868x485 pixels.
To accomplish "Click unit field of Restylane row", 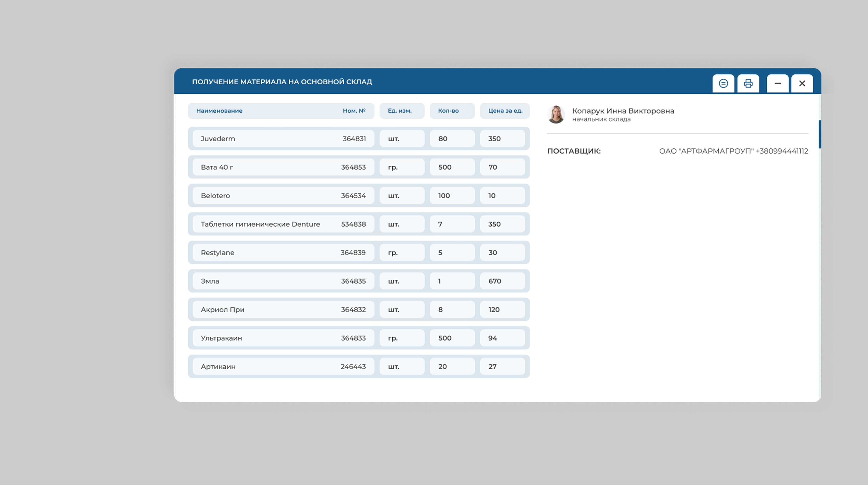I will click(x=402, y=253).
